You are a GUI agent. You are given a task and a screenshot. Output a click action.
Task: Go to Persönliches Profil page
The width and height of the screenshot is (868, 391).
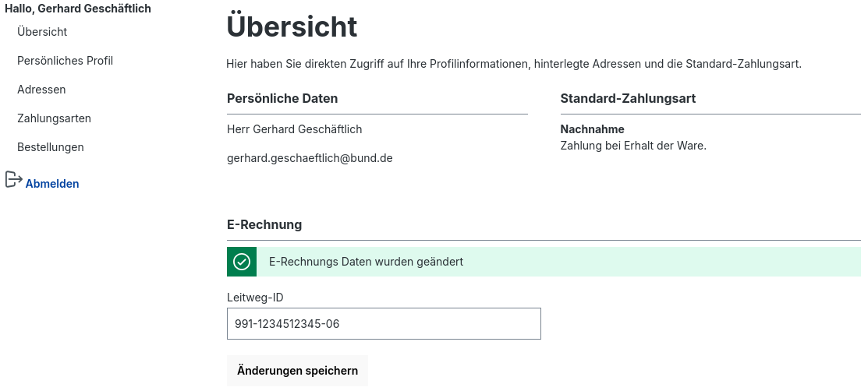[65, 61]
